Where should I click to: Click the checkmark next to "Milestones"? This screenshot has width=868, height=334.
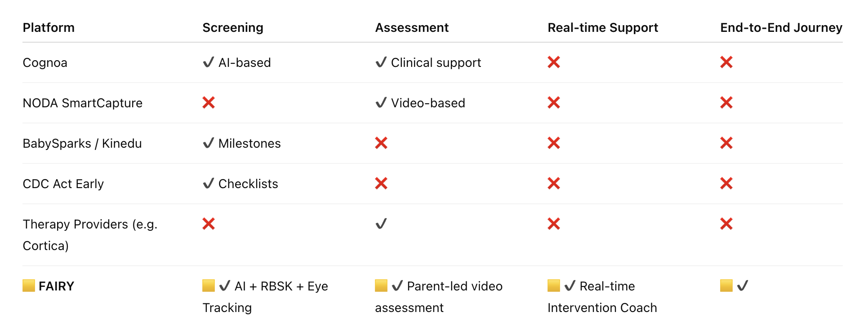[208, 143]
